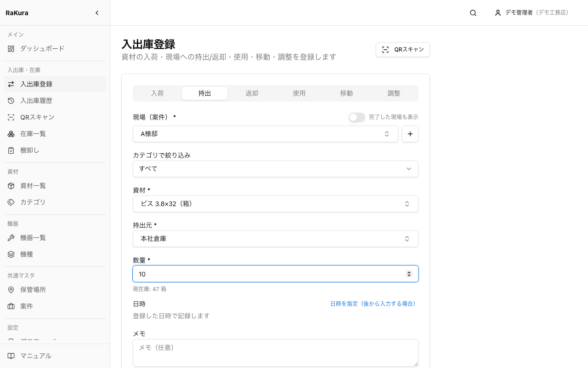This screenshot has height=368, width=588.
Task: Click the 保管場所 map pin icon
Action: pyautogui.click(x=11, y=290)
